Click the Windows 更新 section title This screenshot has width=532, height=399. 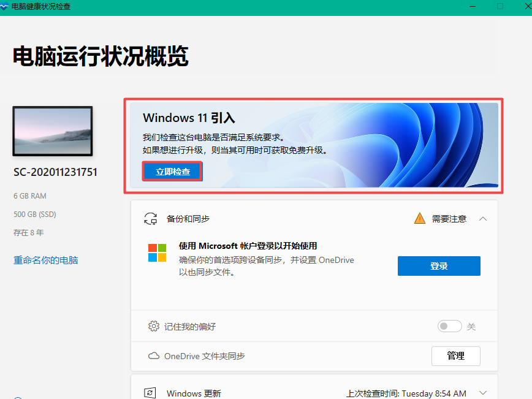click(x=194, y=393)
